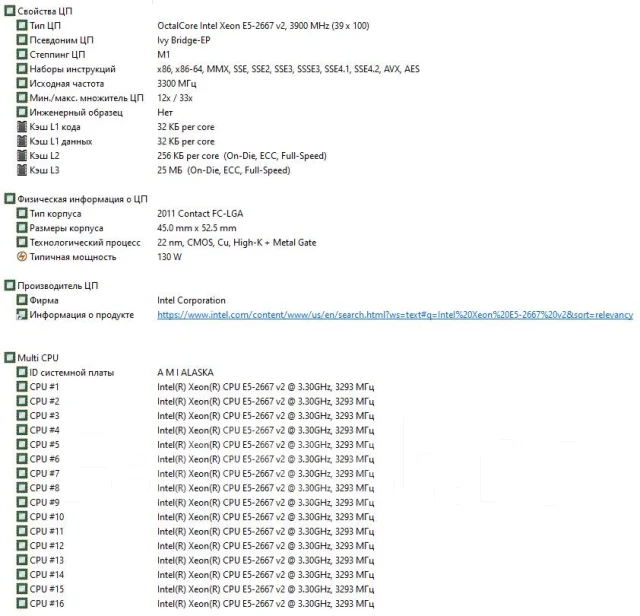This screenshot has width=640, height=616.
Task: Select the CPU #4 row label
Action: tap(44, 430)
